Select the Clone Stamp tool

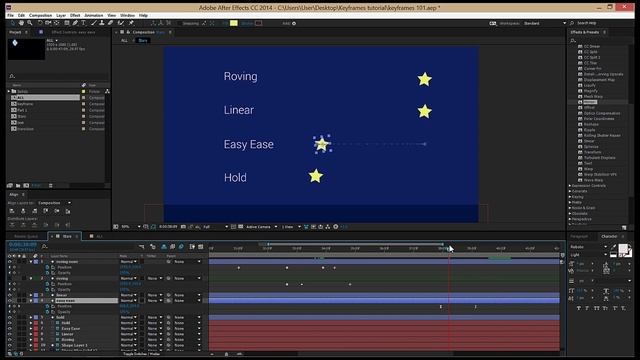[x=102, y=23]
